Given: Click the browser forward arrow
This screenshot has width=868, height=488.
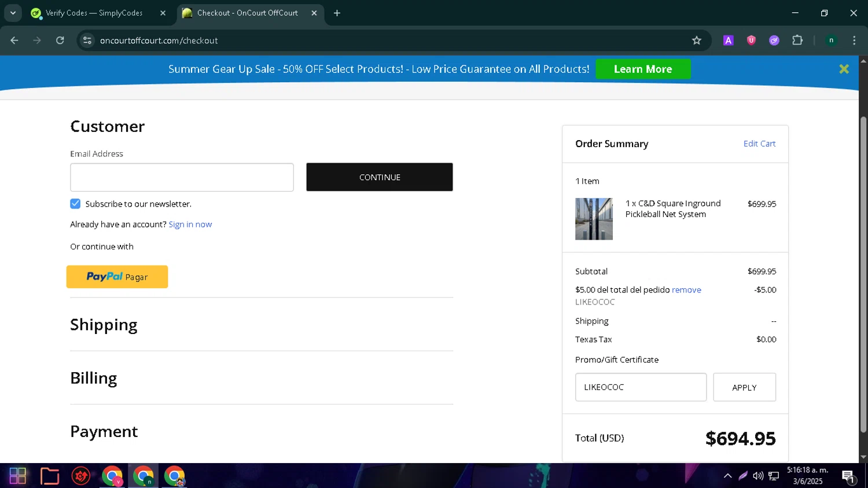Looking at the screenshot, I should [37, 41].
